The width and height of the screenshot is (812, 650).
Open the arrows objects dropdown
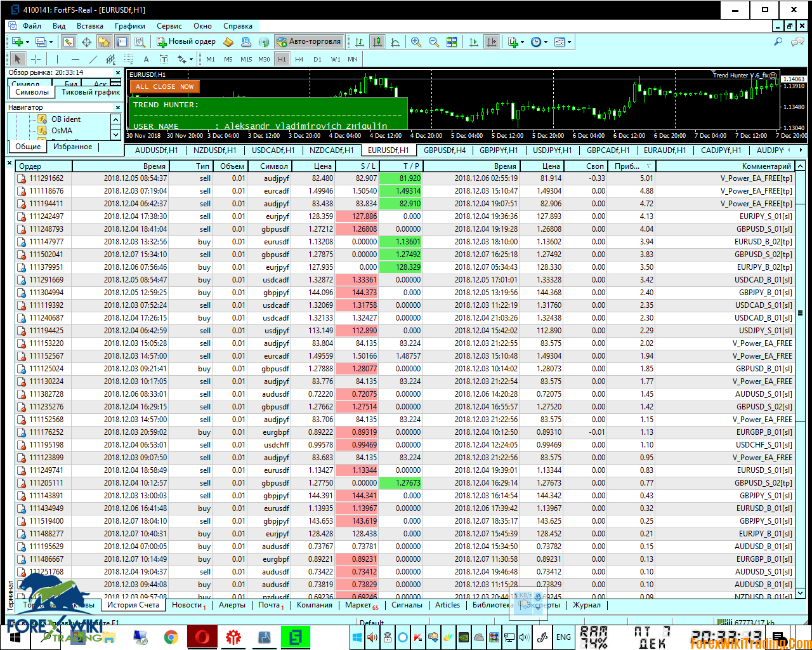tap(185, 59)
